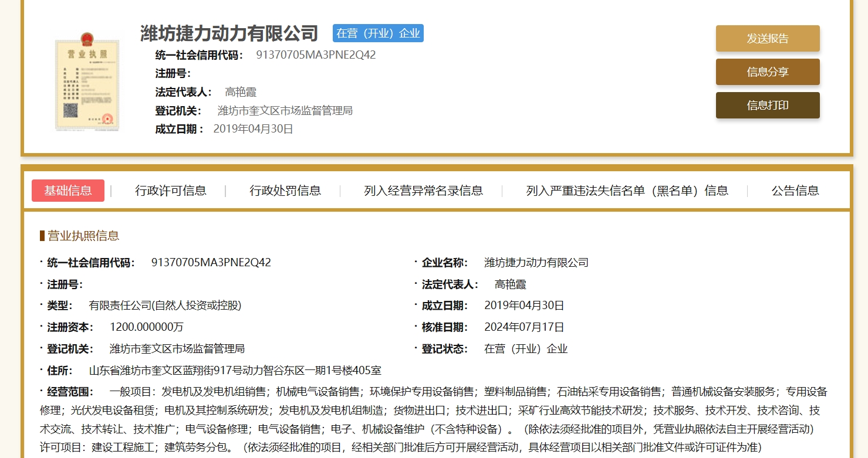Click the 营业执照信息 section heading
Image resolution: width=868 pixels, height=458 pixels.
coord(83,236)
